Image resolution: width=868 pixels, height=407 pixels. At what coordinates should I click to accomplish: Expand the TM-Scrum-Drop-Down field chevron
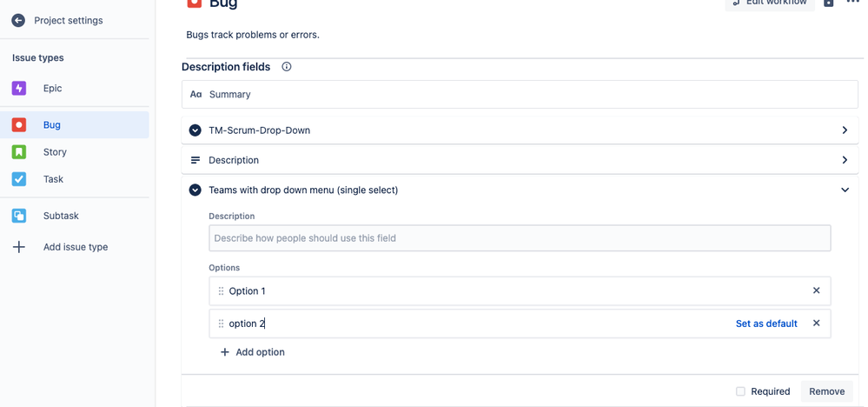tap(845, 130)
